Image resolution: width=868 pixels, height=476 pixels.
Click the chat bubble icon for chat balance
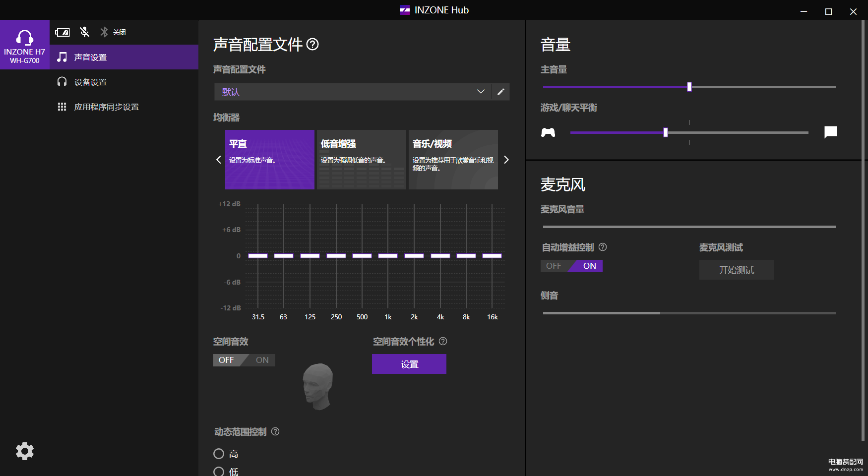tap(831, 132)
